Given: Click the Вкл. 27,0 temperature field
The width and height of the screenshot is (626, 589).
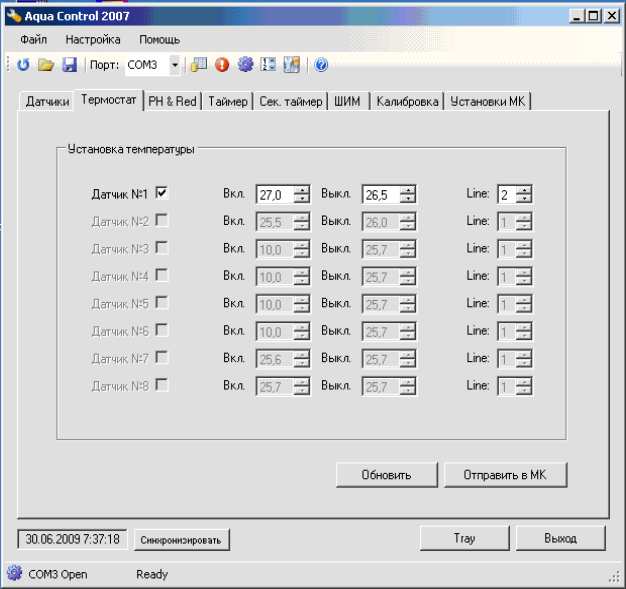Looking at the screenshot, I should click(x=274, y=195).
